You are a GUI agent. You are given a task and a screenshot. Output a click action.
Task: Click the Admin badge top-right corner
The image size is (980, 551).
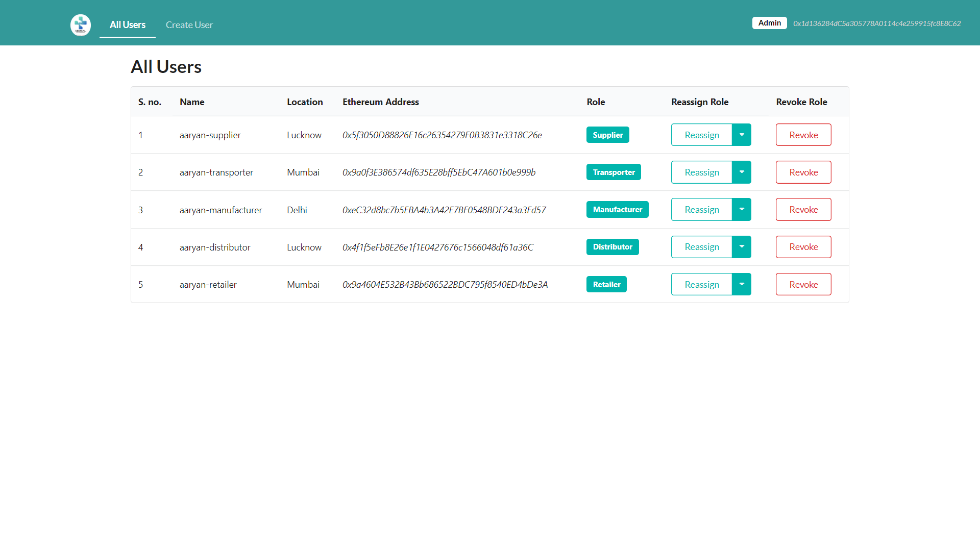(x=769, y=22)
